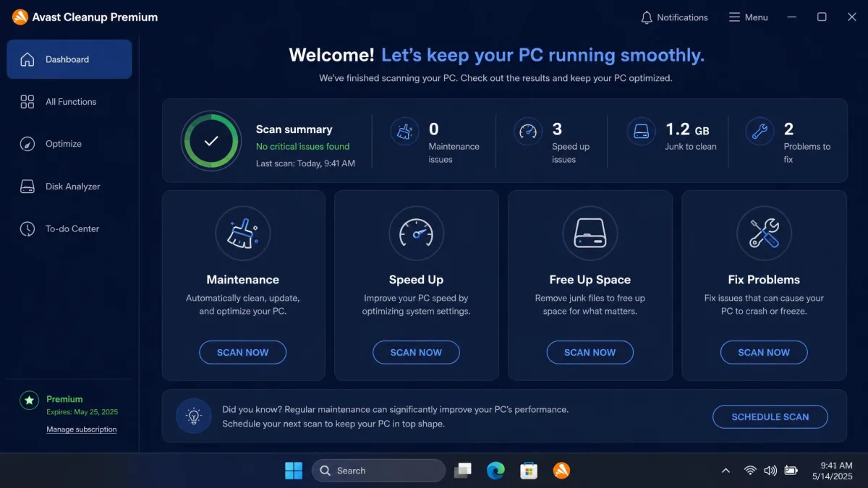Click the taskbar Search box
Viewport: 868px width, 488px height.
378,471
